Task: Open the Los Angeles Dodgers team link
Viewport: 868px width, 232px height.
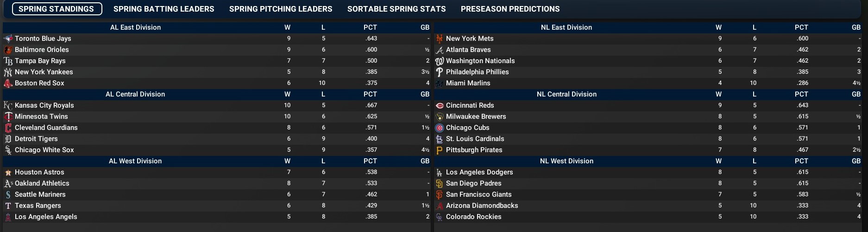Action: pyautogui.click(x=479, y=172)
